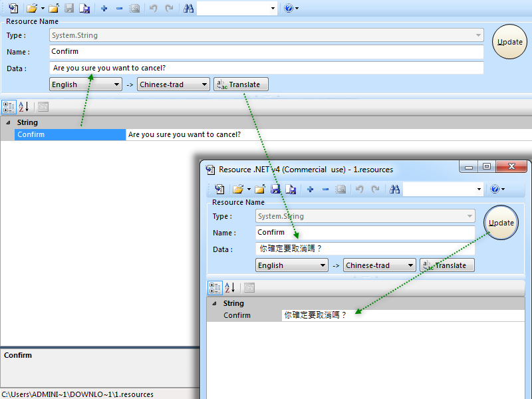
Task: Click save-as icon in front window toolbar
Action: click(x=291, y=189)
